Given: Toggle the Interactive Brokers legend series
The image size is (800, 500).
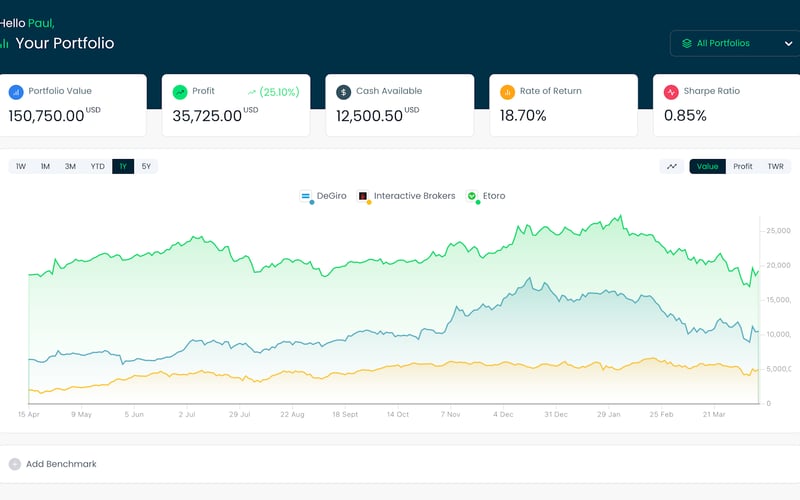Looking at the screenshot, I should [x=406, y=196].
